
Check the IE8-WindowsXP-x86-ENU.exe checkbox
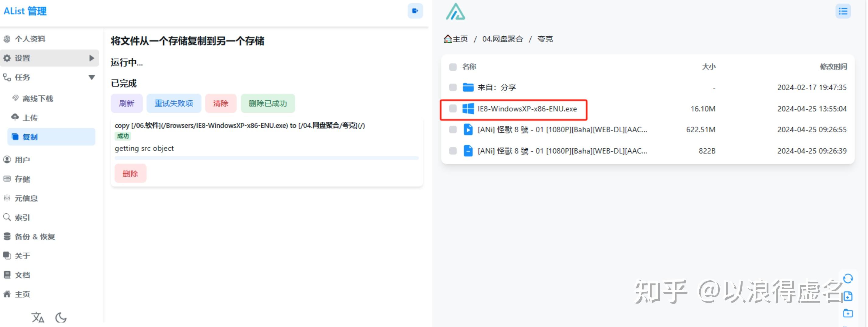tap(453, 108)
